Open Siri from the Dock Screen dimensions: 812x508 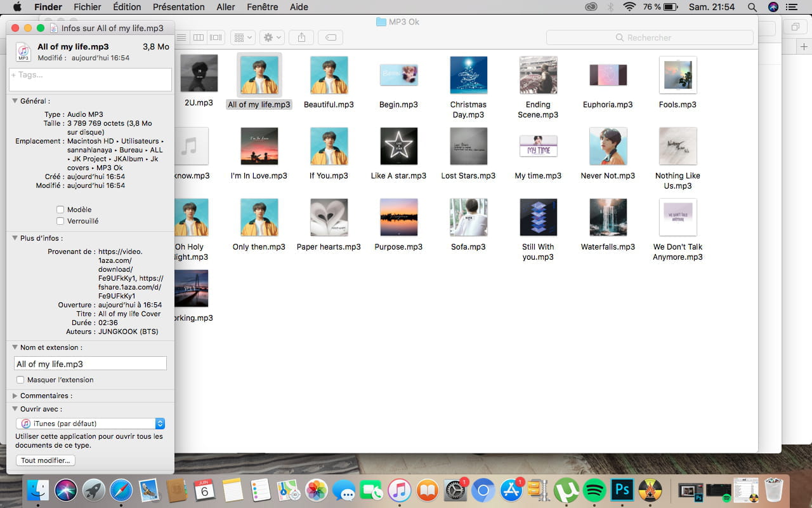coord(66,490)
